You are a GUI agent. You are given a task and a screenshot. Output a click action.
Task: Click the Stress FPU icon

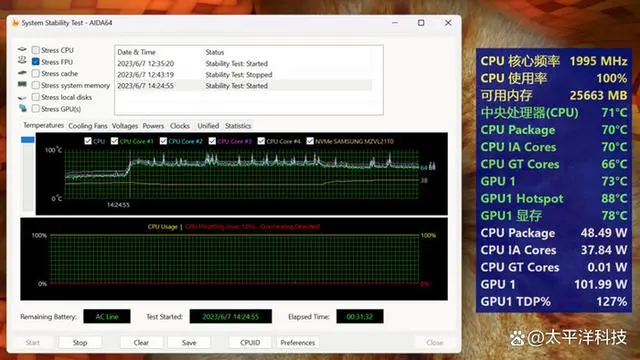click(x=22, y=61)
